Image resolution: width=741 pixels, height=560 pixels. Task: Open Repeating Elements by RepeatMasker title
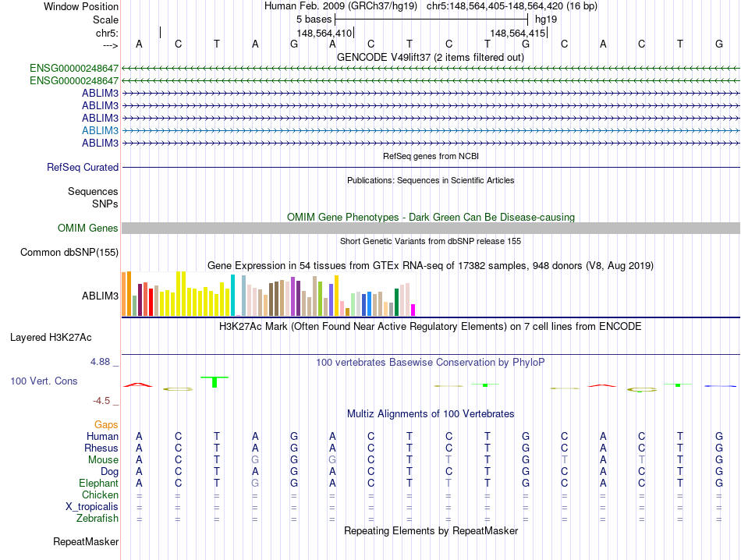tap(431, 530)
